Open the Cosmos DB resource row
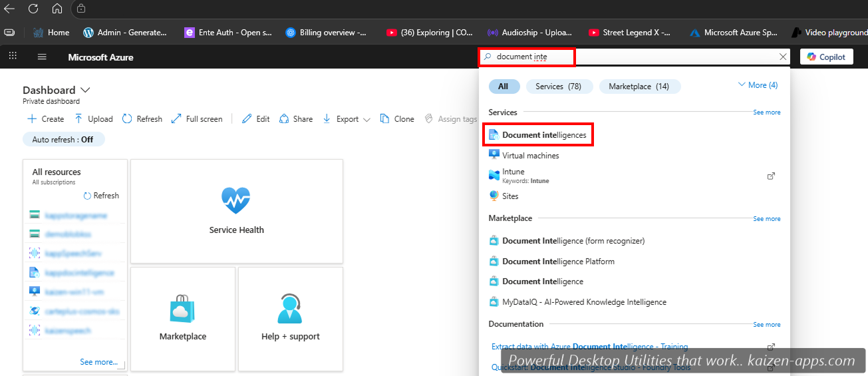This screenshot has width=868, height=376. coord(74,311)
